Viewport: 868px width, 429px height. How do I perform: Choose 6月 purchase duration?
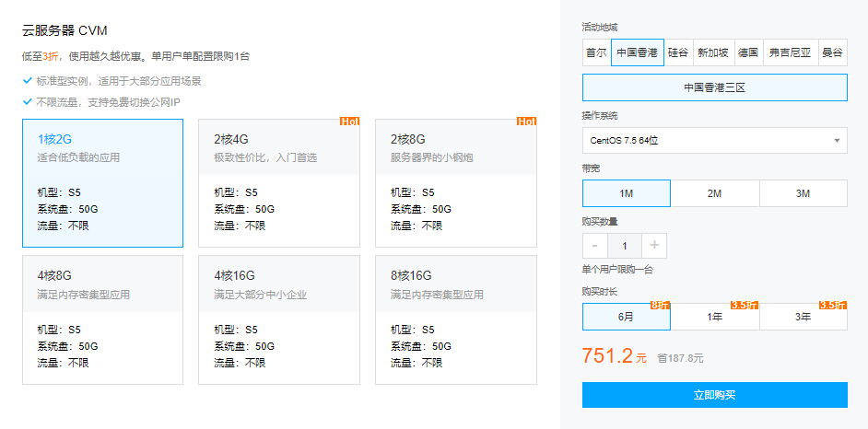coord(626,317)
